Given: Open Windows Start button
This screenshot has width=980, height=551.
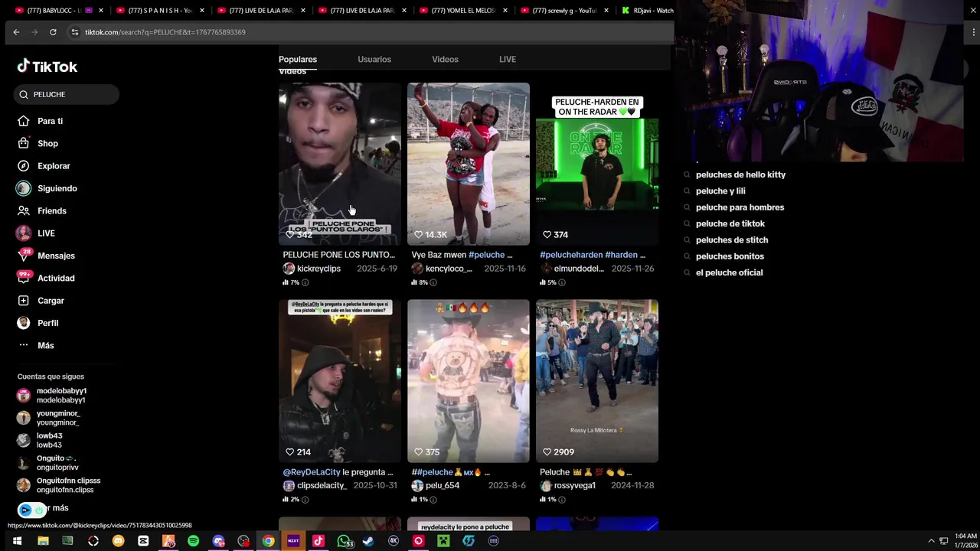Looking at the screenshot, I should pos(17,541).
